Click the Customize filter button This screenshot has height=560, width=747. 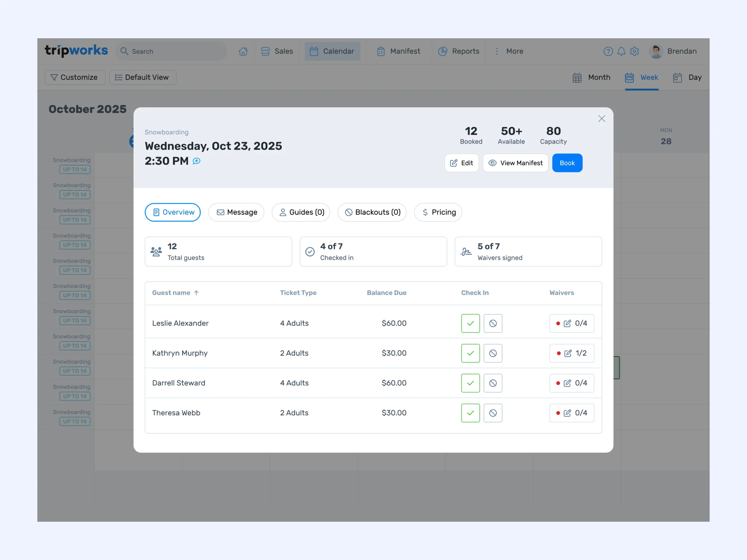[x=75, y=77]
